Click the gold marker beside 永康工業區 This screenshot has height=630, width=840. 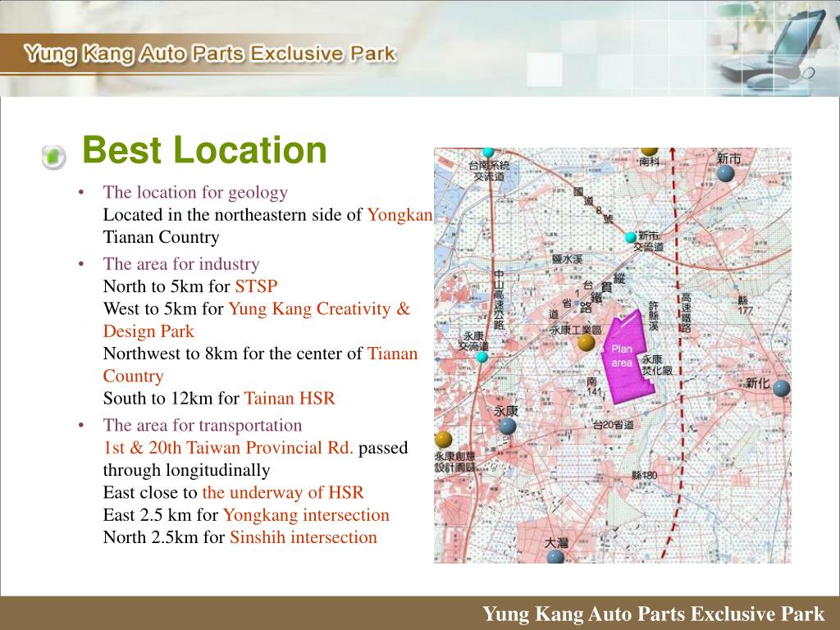coord(586,343)
